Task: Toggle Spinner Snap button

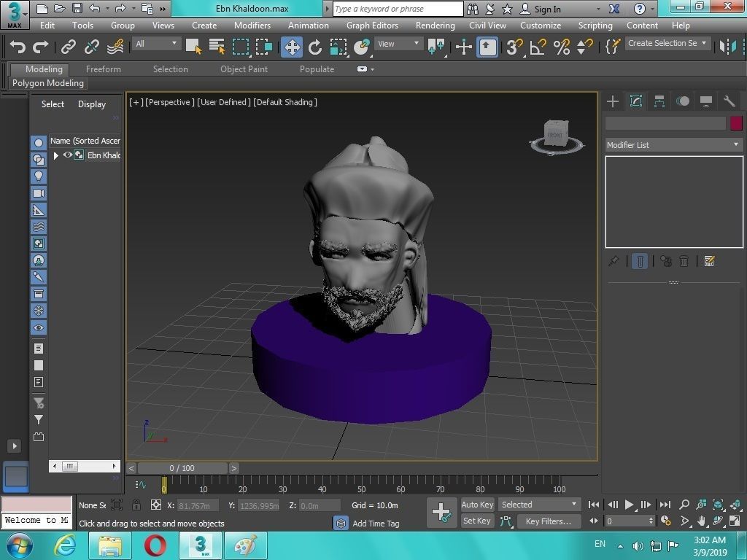Action: pos(584,47)
